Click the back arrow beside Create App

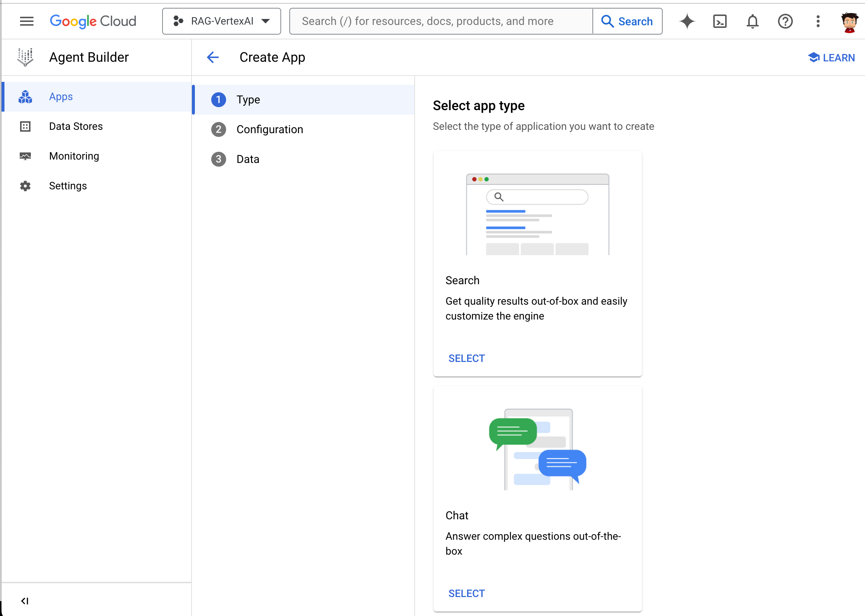pos(213,57)
